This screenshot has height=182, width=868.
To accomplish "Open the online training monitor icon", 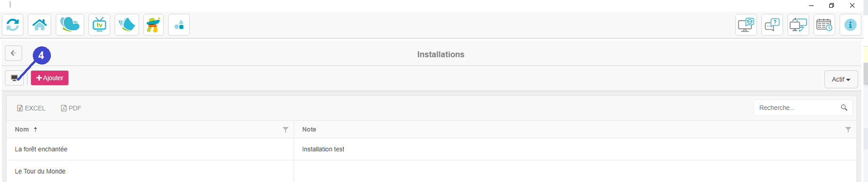I will click(x=746, y=25).
